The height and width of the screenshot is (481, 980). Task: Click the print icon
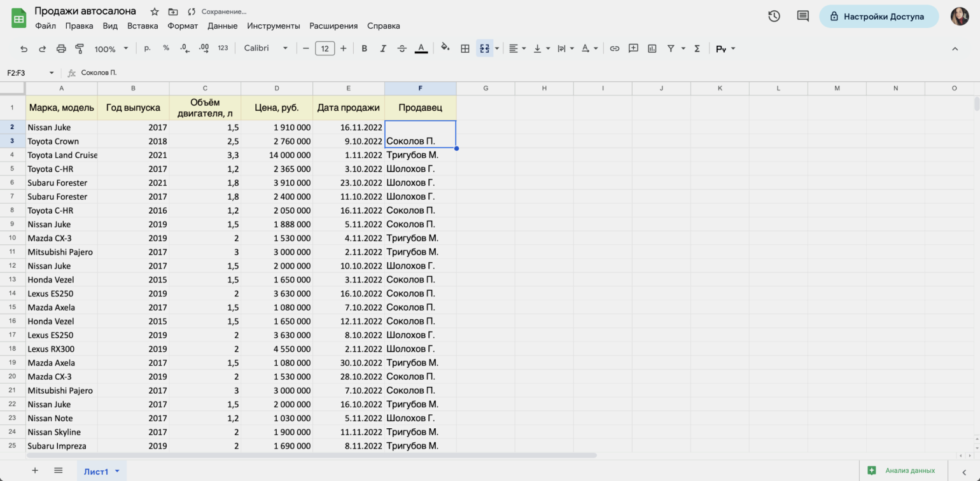(x=61, y=48)
